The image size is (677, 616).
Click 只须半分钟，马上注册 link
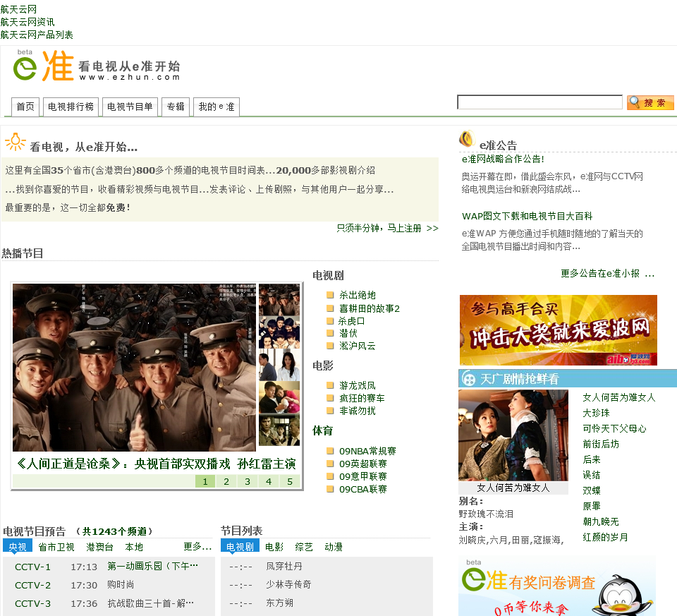387,228
